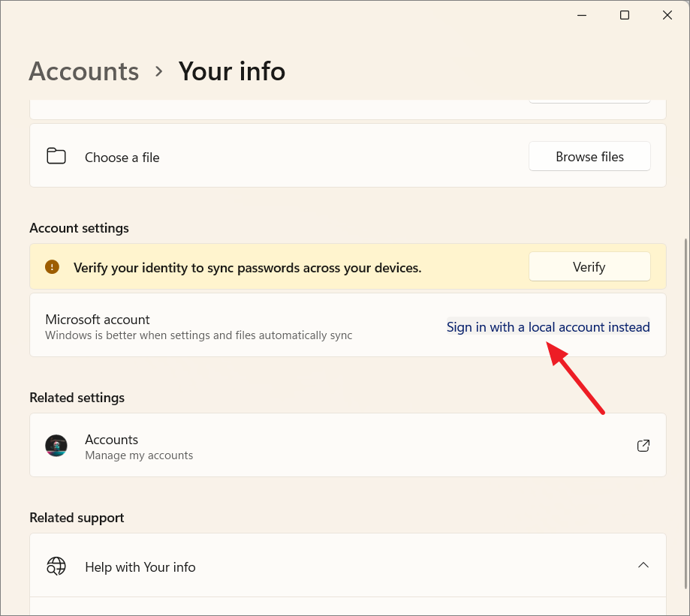Screen dimensions: 690x616
Task: Close the Settings window
Action: [667, 16]
